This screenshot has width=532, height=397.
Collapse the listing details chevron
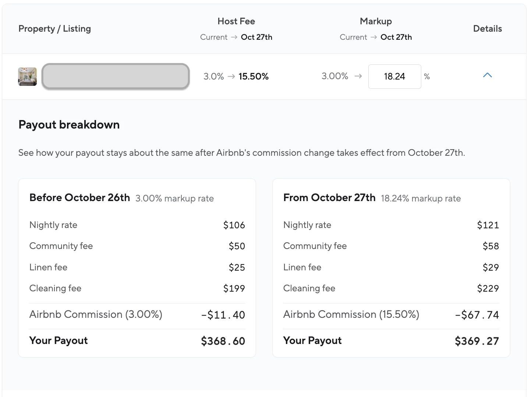pos(487,75)
